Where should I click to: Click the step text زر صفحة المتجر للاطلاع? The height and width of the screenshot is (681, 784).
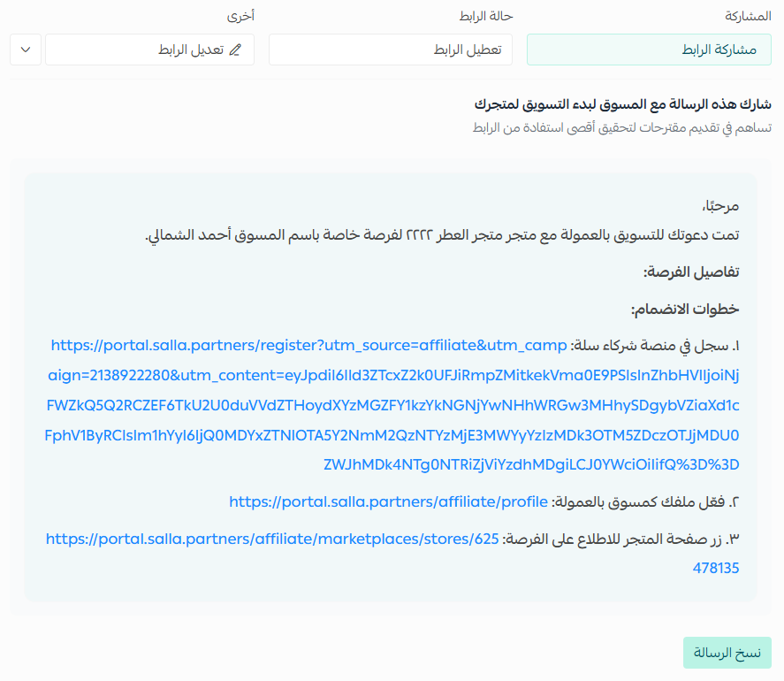pyautogui.click(x=620, y=539)
